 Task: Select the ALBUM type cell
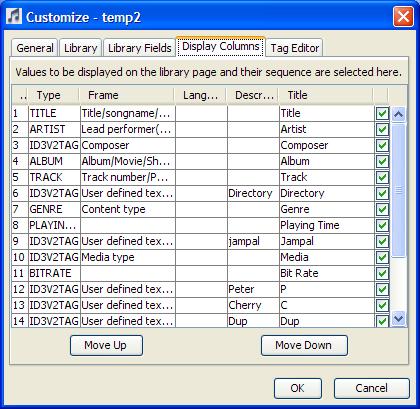tap(54, 161)
